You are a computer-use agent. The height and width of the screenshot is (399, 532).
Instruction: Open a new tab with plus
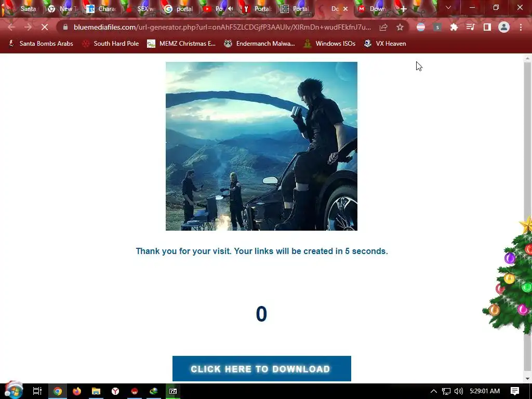[x=403, y=9]
